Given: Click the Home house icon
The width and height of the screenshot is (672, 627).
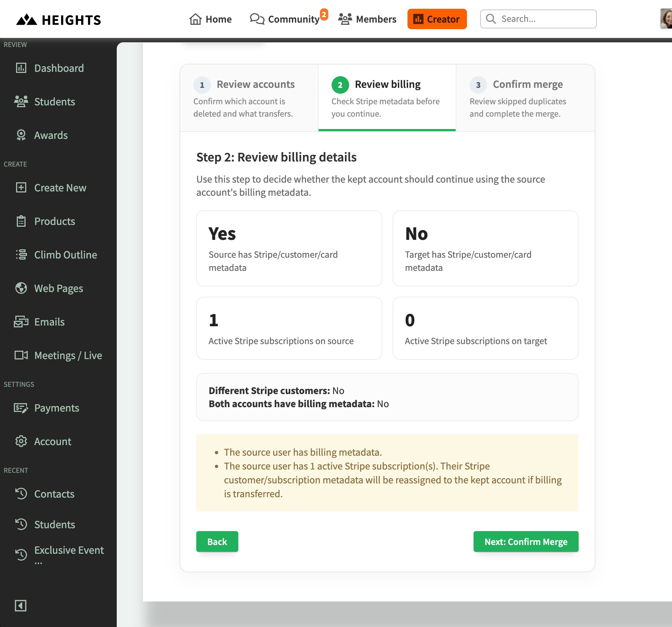Looking at the screenshot, I should coord(195,19).
